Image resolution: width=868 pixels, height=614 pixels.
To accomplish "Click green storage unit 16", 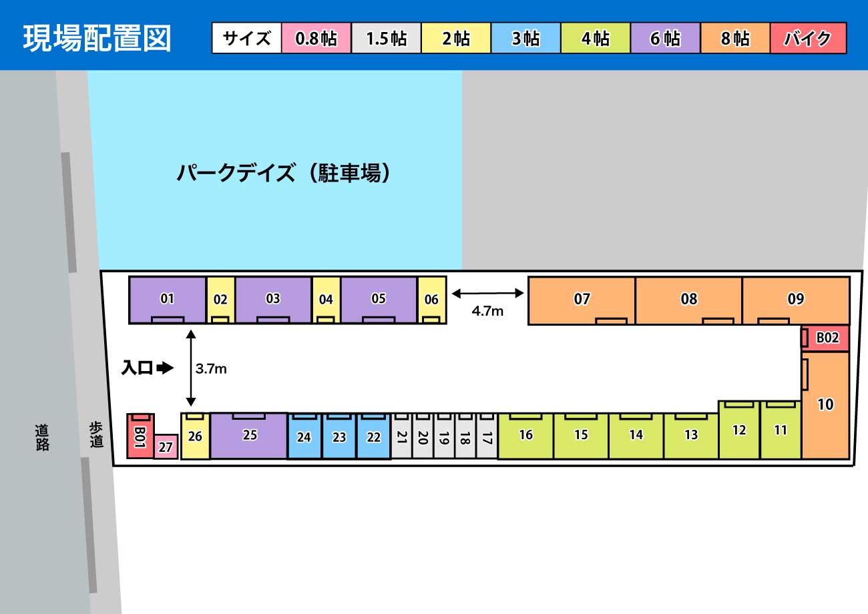I will [x=526, y=436].
